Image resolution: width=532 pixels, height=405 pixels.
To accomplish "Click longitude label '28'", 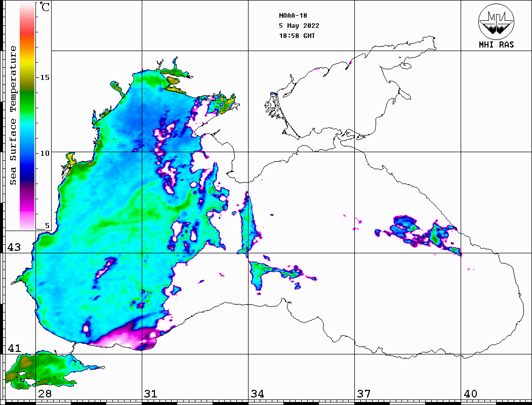I will click(45, 394).
